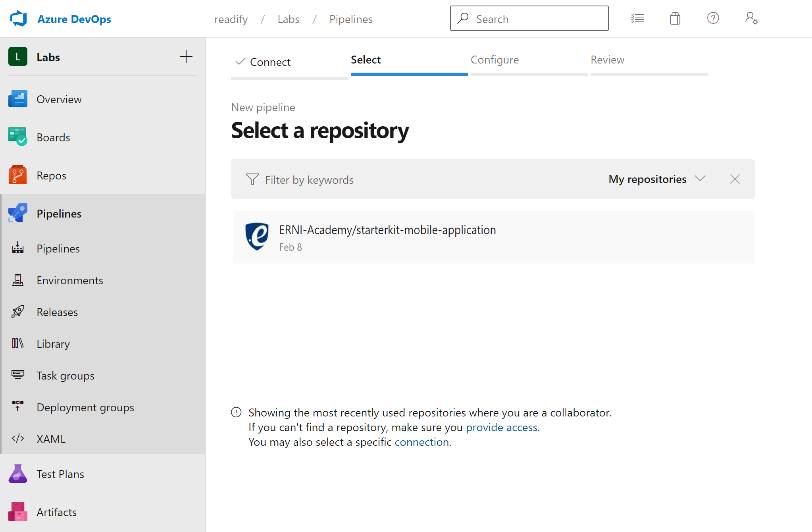
Task: Click the Test Plans flask icon
Action: [x=18, y=474]
